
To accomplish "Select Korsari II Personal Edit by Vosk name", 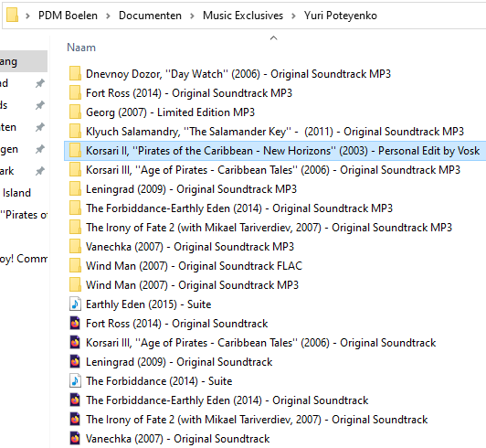I will tap(282, 151).
